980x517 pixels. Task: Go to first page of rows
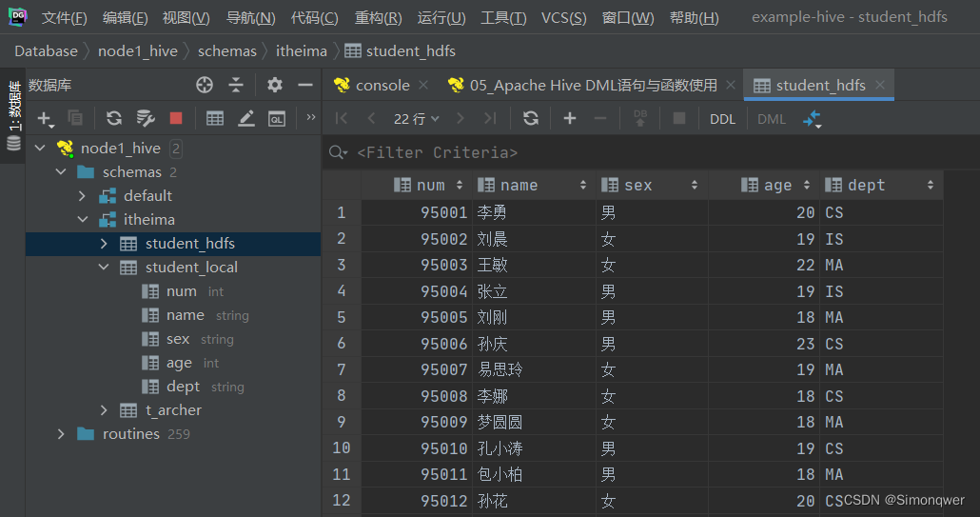click(342, 118)
